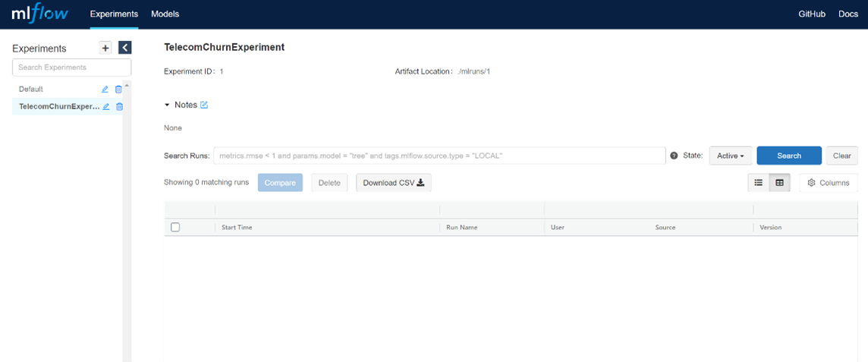The image size is (868, 362).
Task: Open the Active state dropdown
Action: [730, 156]
